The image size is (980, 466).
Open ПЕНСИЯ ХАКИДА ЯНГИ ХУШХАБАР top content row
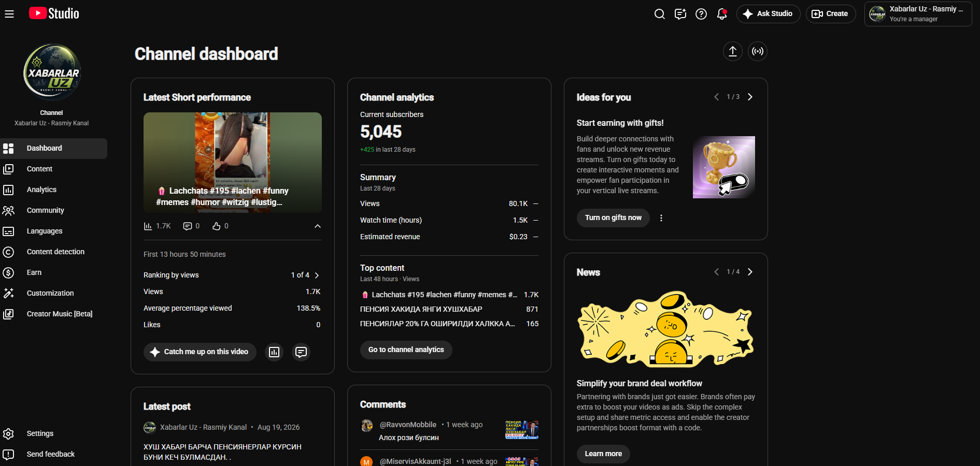449,309
